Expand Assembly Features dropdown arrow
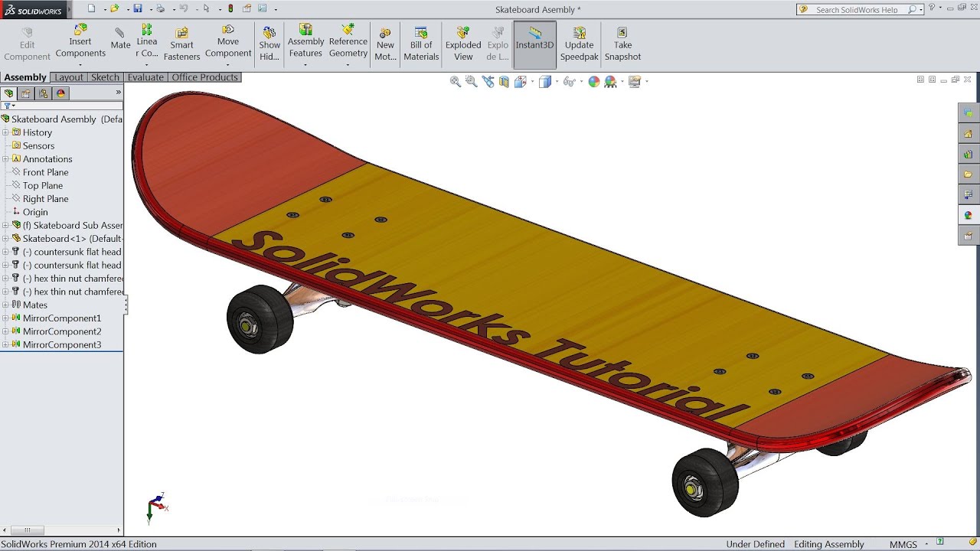This screenshot has height=551, width=980. 305,65
